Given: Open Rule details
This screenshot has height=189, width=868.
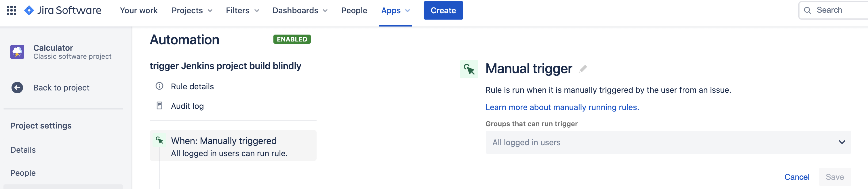Looking at the screenshot, I should 193,86.
